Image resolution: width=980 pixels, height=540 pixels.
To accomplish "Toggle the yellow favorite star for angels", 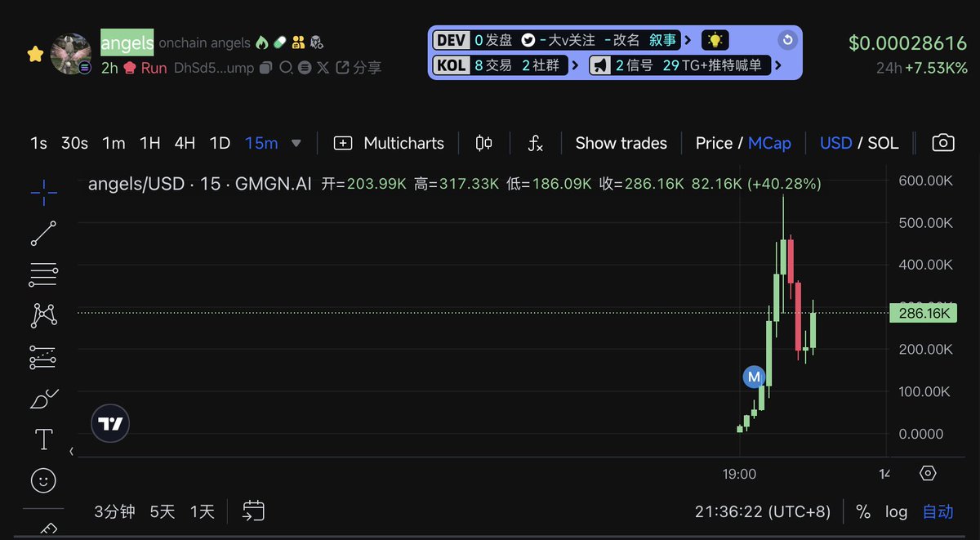I will click(x=35, y=55).
